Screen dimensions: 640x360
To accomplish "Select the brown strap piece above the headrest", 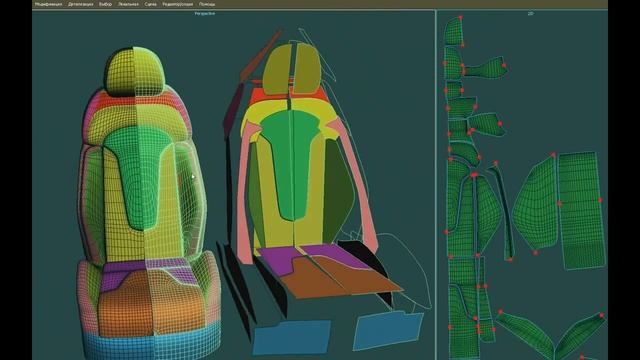I will pyautogui.click(x=260, y=56).
